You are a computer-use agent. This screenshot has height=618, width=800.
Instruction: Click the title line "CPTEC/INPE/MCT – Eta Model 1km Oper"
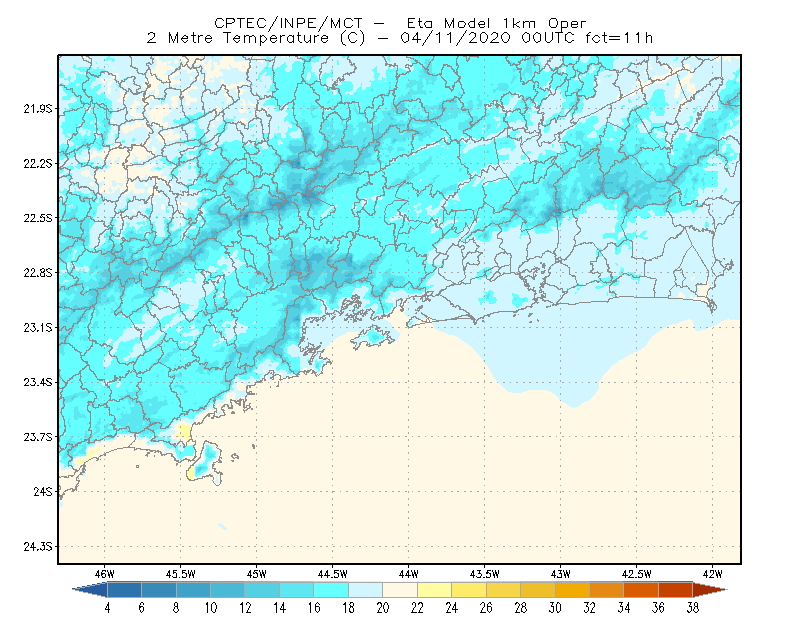click(x=400, y=23)
